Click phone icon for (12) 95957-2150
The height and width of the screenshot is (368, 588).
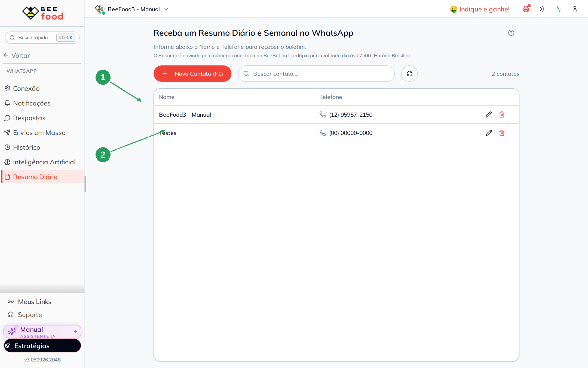tap(323, 114)
